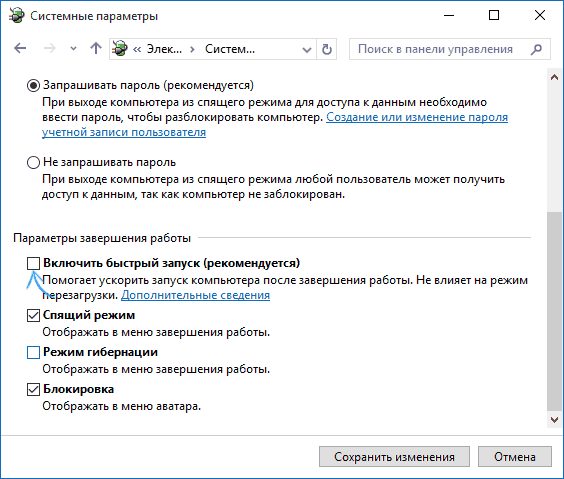564x479 pixels.
Task: Close the 'Системные параметры' window
Action: 540,15
